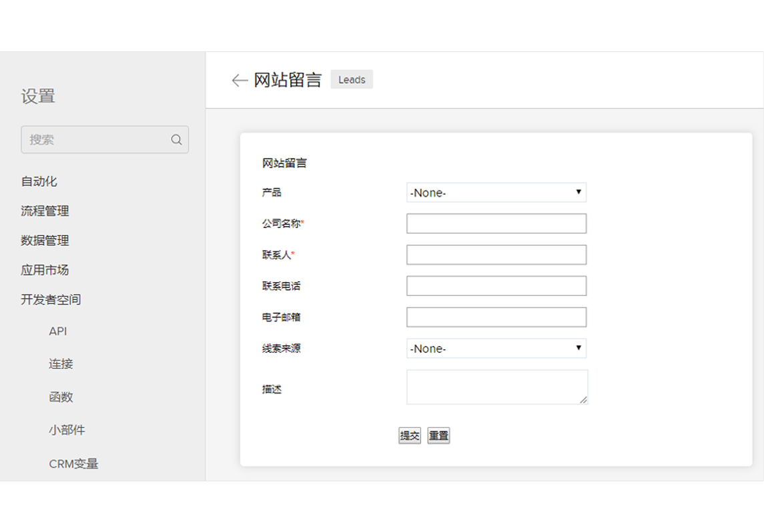Select API under 开发者空间
764x532 pixels.
[58, 331]
